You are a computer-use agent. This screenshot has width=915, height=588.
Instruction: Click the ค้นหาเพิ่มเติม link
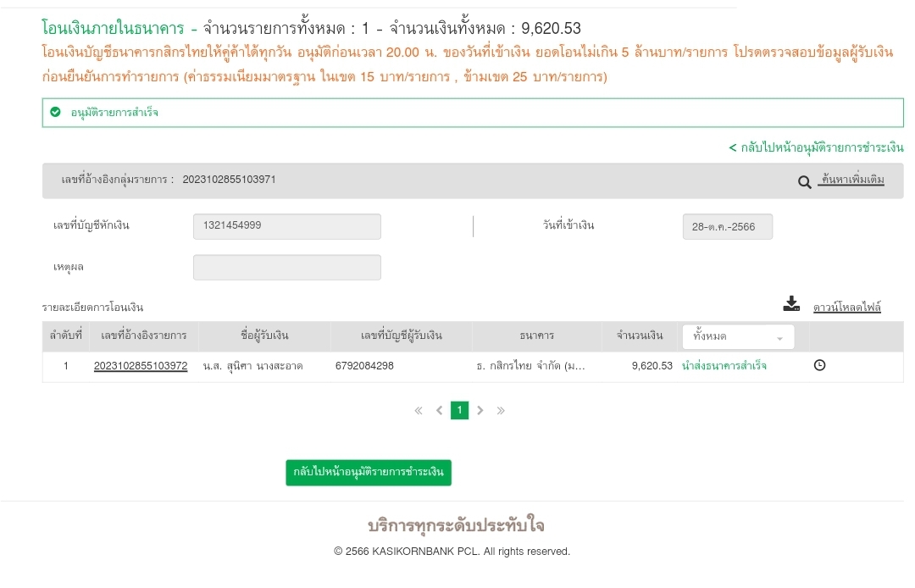[852, 180]
